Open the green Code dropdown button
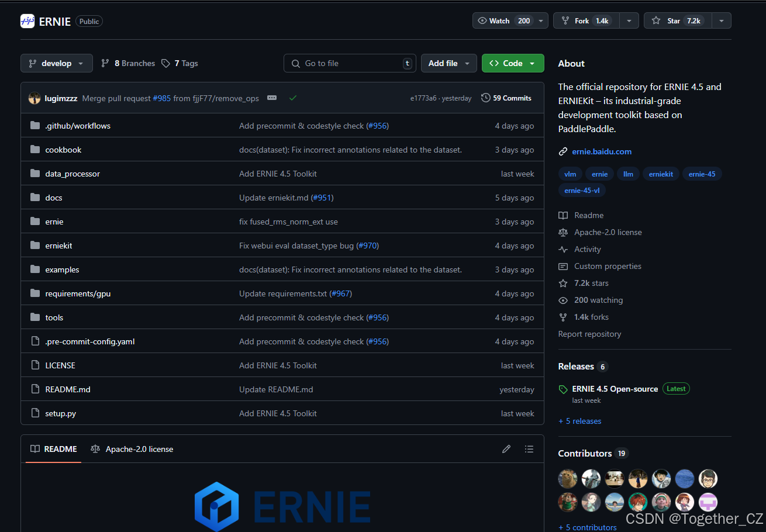Image resolution: width=766 pixels, height=532 pixels. (513, 63)
